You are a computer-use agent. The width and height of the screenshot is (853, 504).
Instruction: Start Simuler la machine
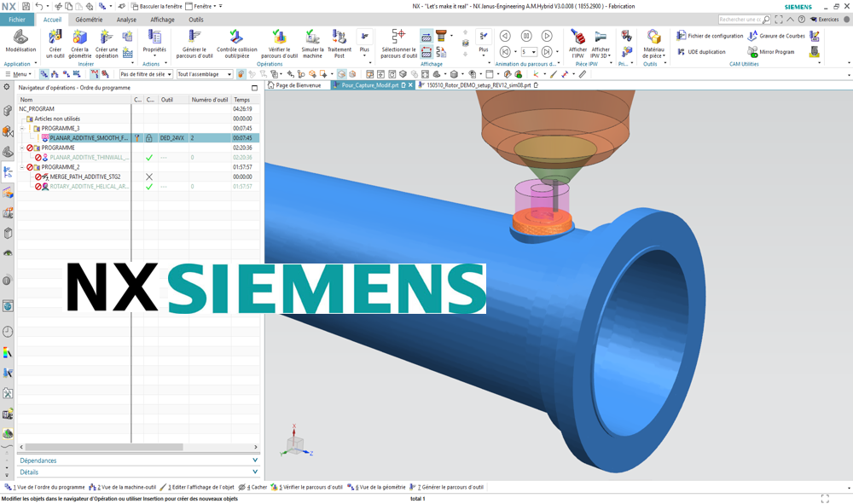pos(312,43)
